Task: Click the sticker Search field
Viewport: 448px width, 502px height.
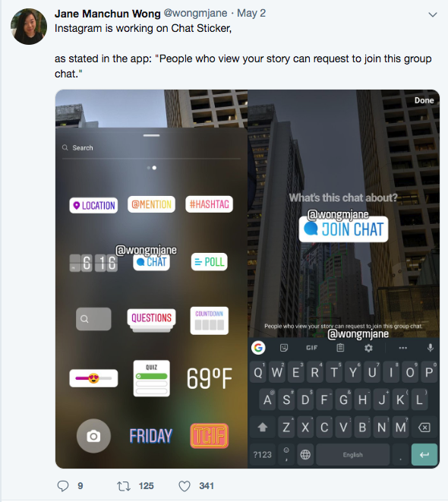Action: [151, 148]
